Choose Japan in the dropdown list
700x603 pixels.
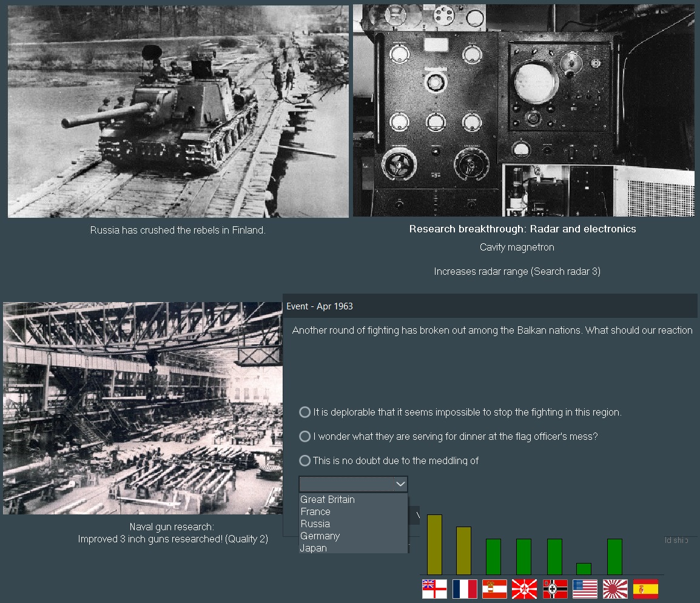(353, 548)
